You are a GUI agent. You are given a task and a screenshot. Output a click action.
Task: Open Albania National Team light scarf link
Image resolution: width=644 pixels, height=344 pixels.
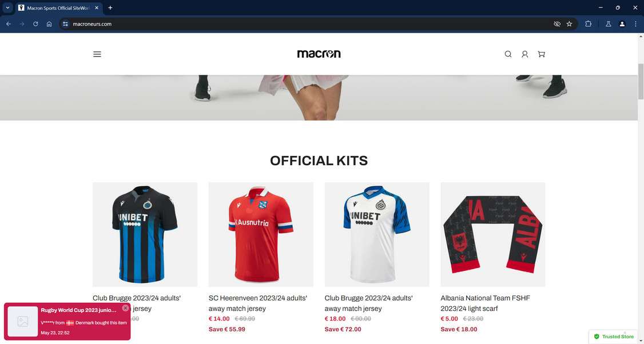[x=485, y=303]
